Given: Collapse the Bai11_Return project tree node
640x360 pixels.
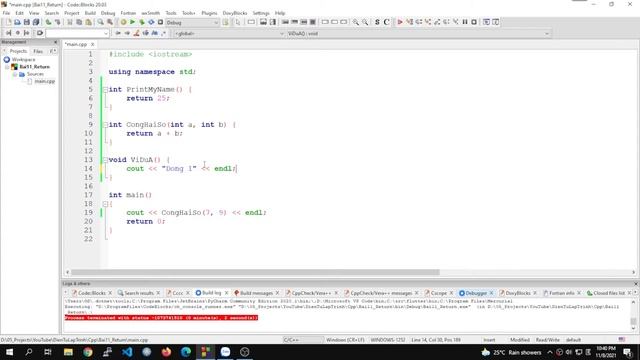Looking at the screenshot, I should 7,67.
